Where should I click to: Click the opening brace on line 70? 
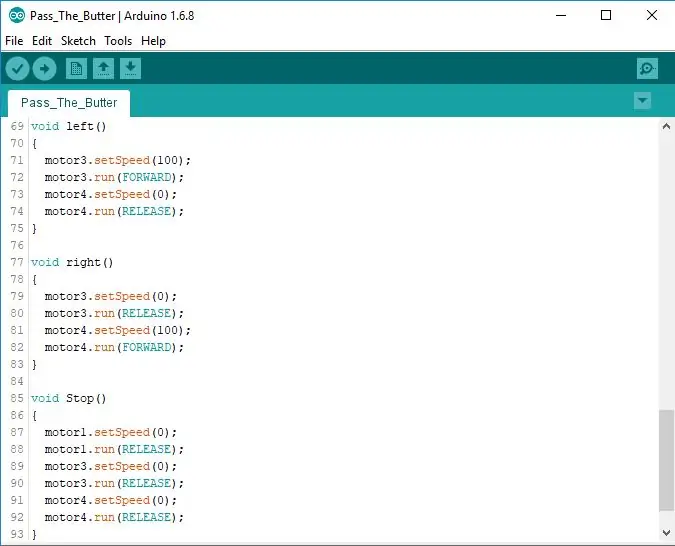pos(34,143)
